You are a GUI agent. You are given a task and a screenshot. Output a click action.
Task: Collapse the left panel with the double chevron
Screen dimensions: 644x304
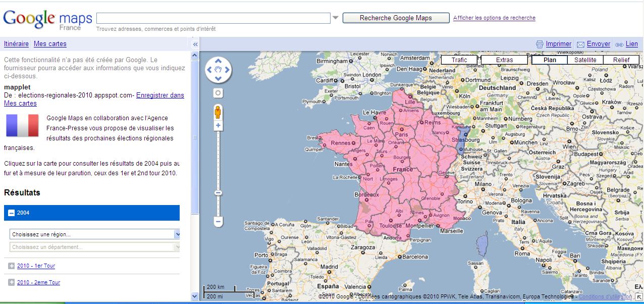point(195,44)
